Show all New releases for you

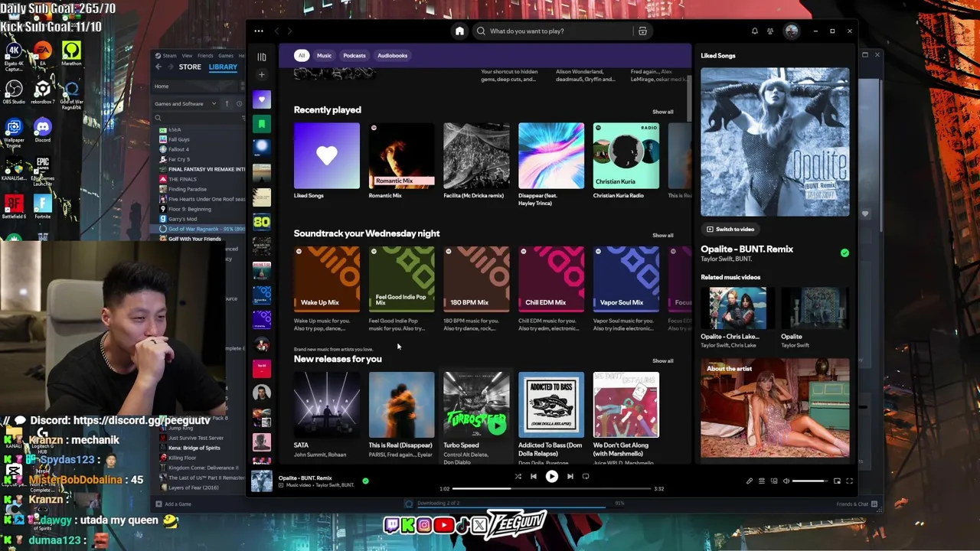coord(662,360)
